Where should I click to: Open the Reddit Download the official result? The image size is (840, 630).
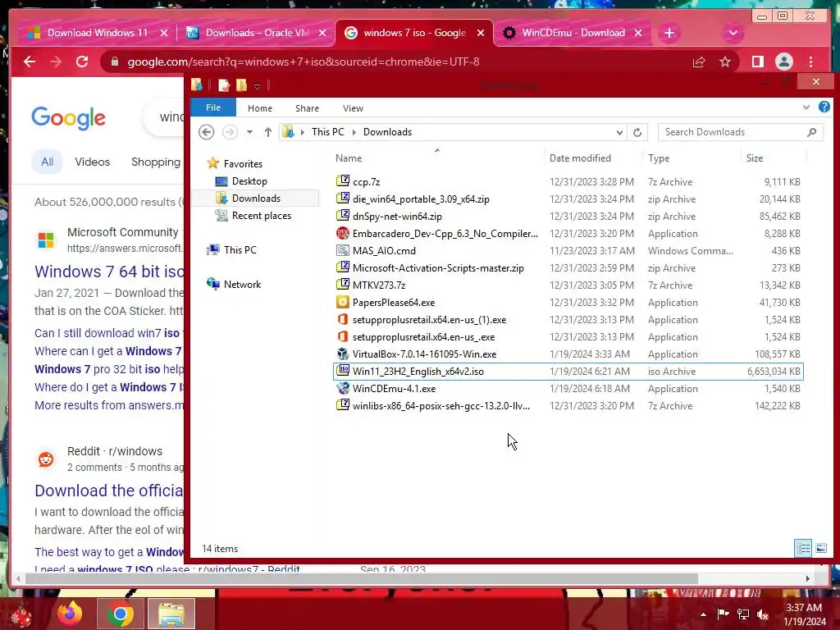(x=109, y=491)
